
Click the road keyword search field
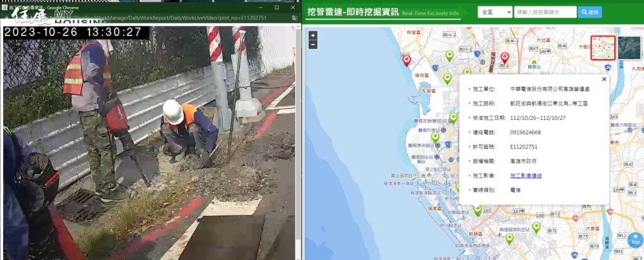point(545,12)
